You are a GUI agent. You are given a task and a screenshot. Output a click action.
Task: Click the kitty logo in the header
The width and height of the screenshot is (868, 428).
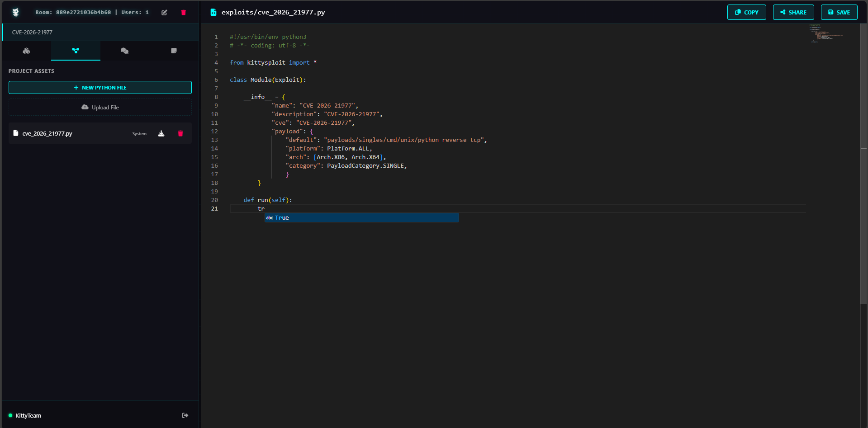click(16, 12)
